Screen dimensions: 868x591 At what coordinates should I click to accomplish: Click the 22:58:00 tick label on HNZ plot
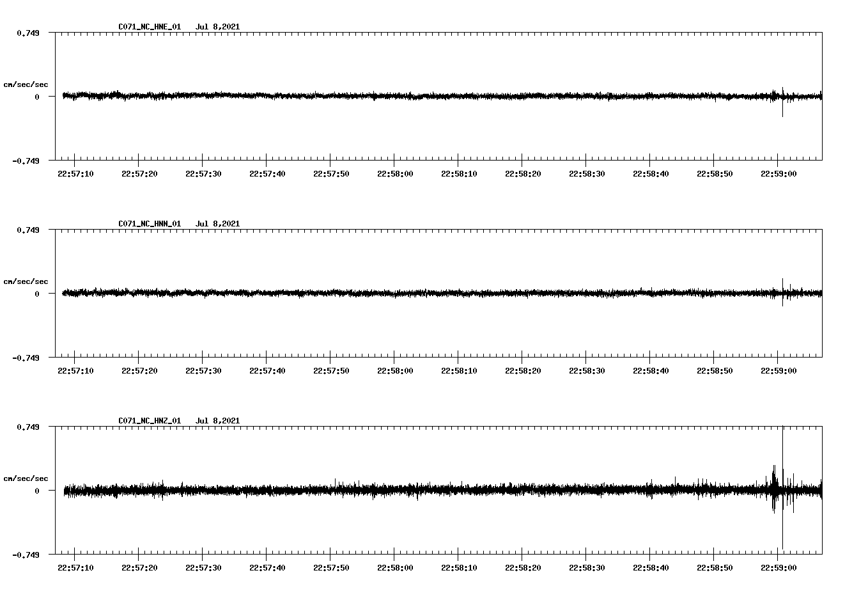pos(395,567)
